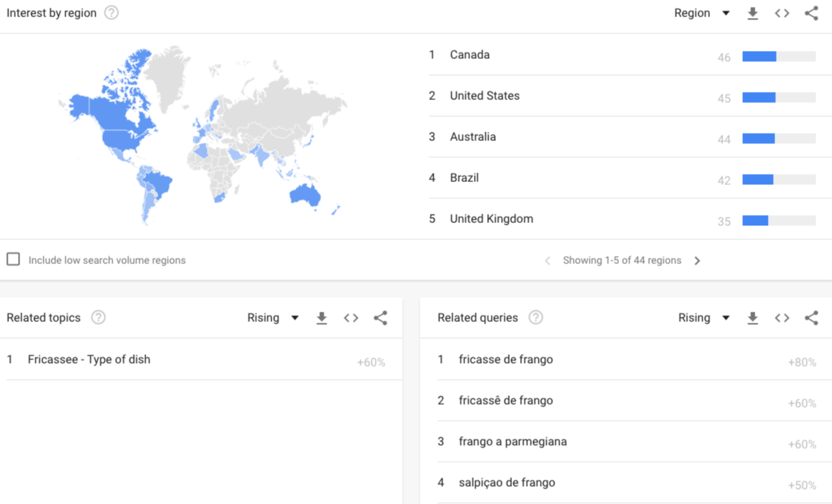
Task: Select Canada in the region list
Action: (470, 55)
